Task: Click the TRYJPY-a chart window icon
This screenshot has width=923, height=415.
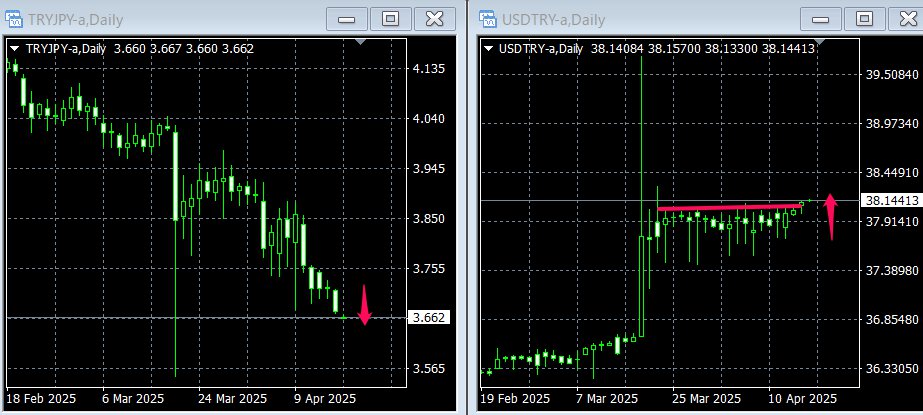Action: coord(15,19)
